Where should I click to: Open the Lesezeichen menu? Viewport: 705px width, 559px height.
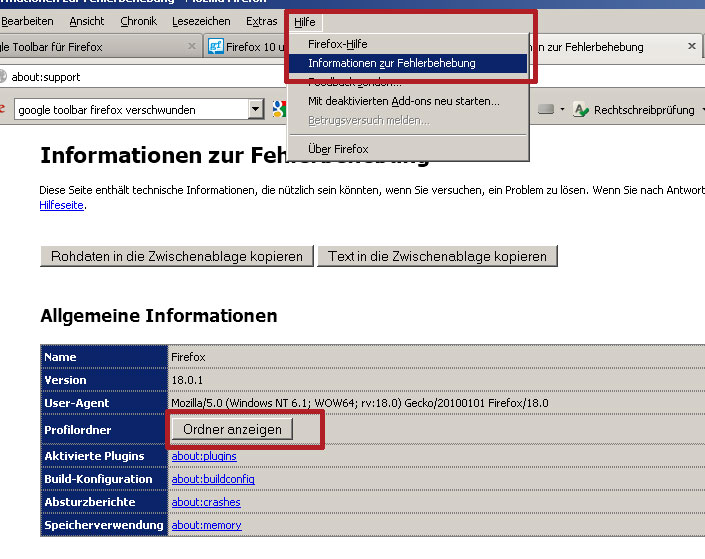(201, 21)
